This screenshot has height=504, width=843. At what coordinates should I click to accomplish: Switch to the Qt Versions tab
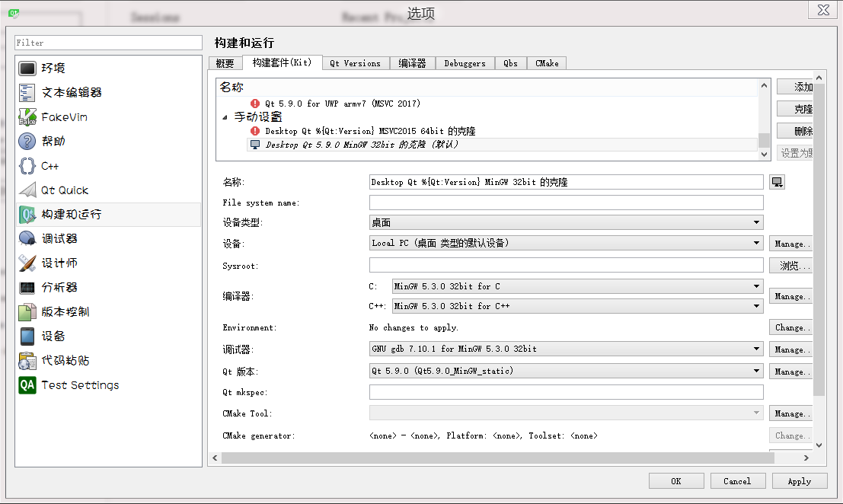point(355,63)
